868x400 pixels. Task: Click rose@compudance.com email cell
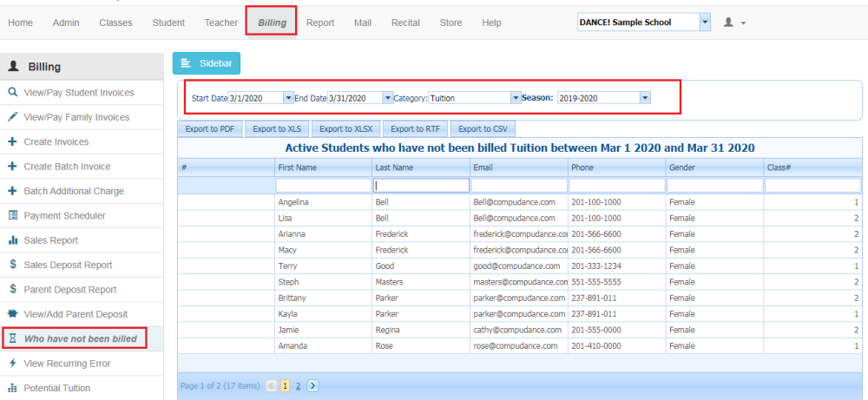[519, 346]
